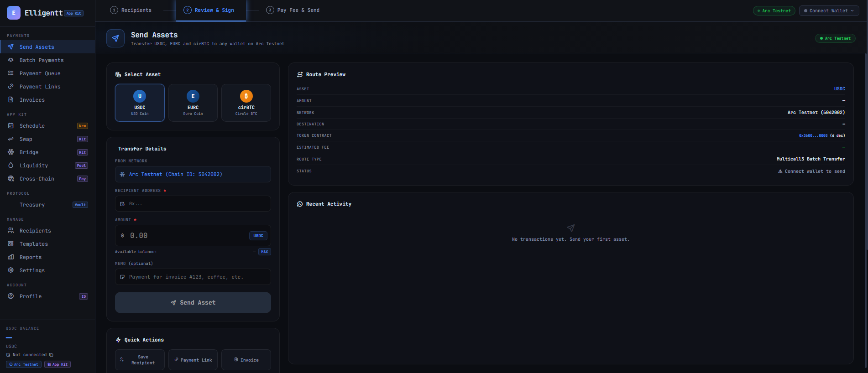Switch to Pay Fee & Send step

(x=293, y=10)
